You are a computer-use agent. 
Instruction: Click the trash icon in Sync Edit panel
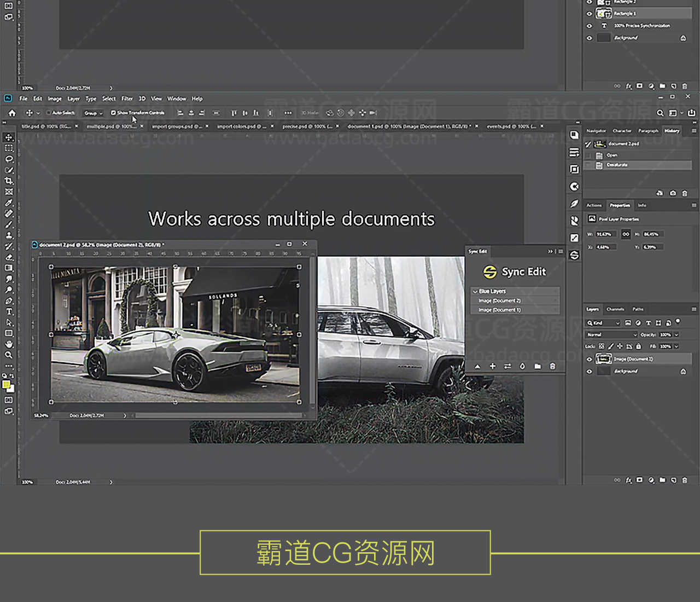click(x=552, y=366)
